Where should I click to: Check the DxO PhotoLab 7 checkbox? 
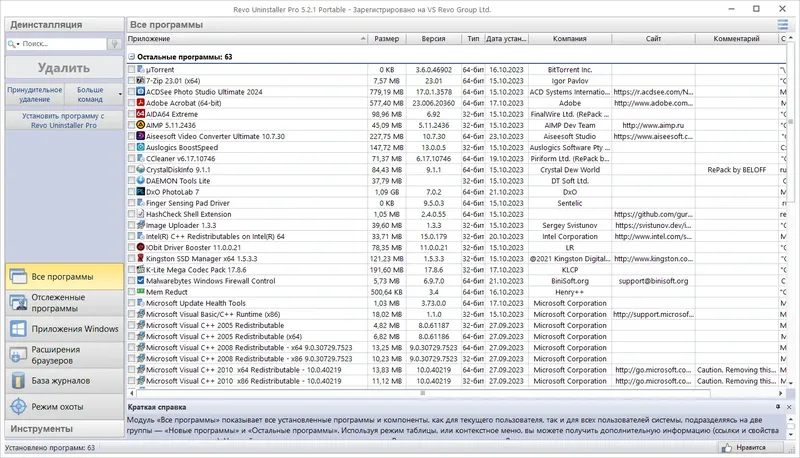pos(132,192)
